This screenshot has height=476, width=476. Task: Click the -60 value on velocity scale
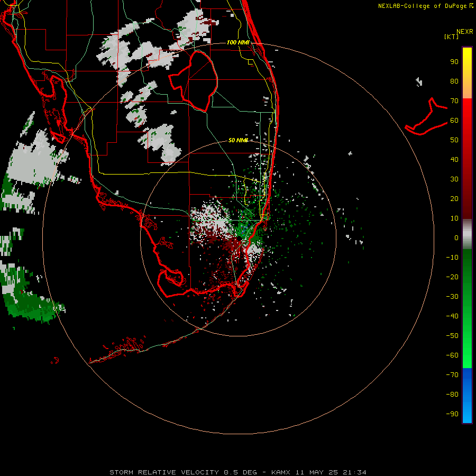[x=452, y=355]
